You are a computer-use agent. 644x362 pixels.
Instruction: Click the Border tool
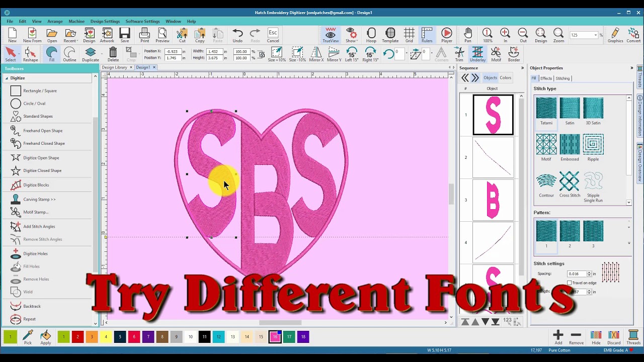tap(514, 54)
